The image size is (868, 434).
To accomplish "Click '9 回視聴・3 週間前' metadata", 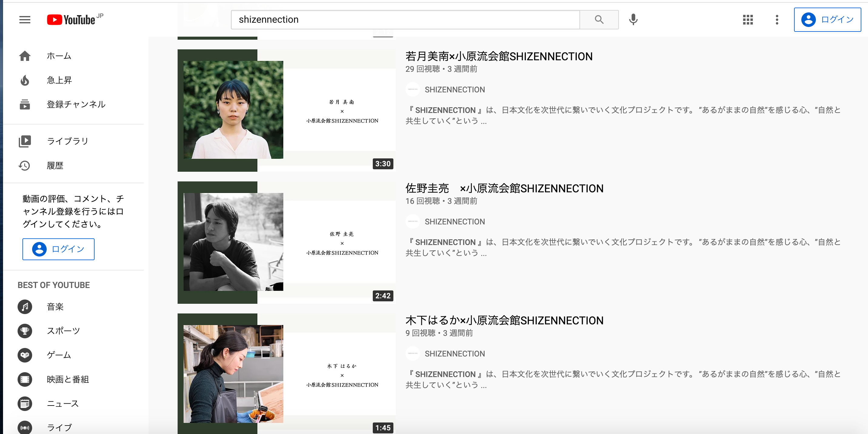I will tap(439, 333).
